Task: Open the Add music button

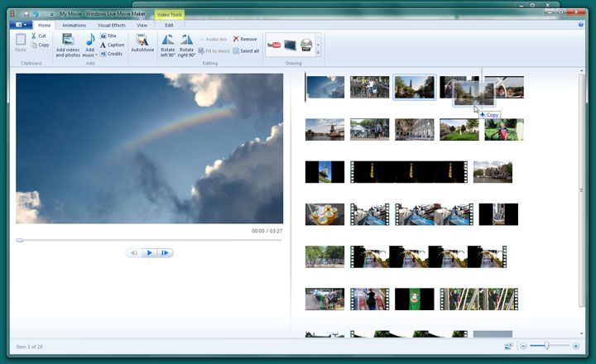Action: 89,41
